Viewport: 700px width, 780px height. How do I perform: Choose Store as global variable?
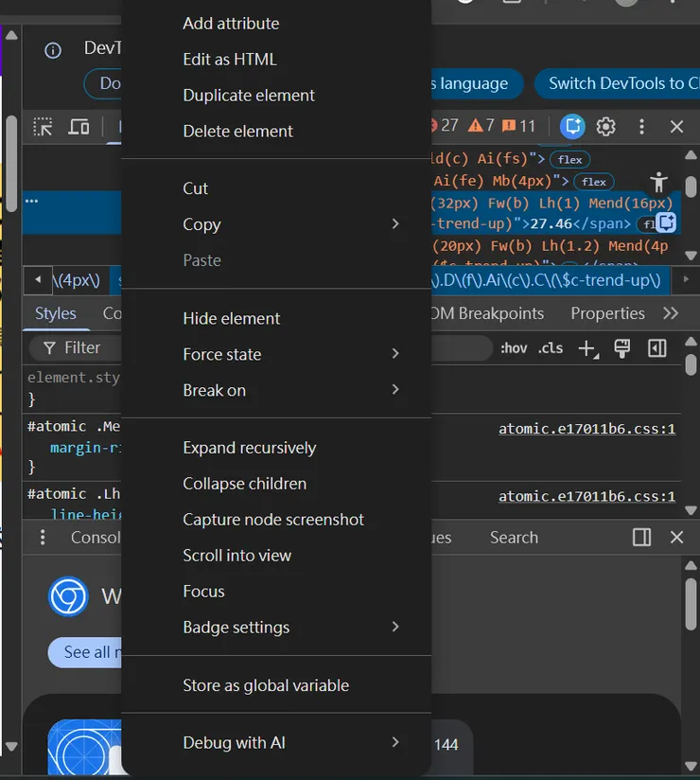(276, 685)
